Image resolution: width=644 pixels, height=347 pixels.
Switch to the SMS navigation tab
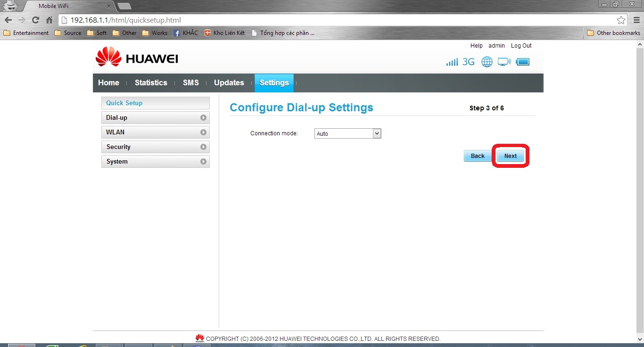tap(191, 83)
